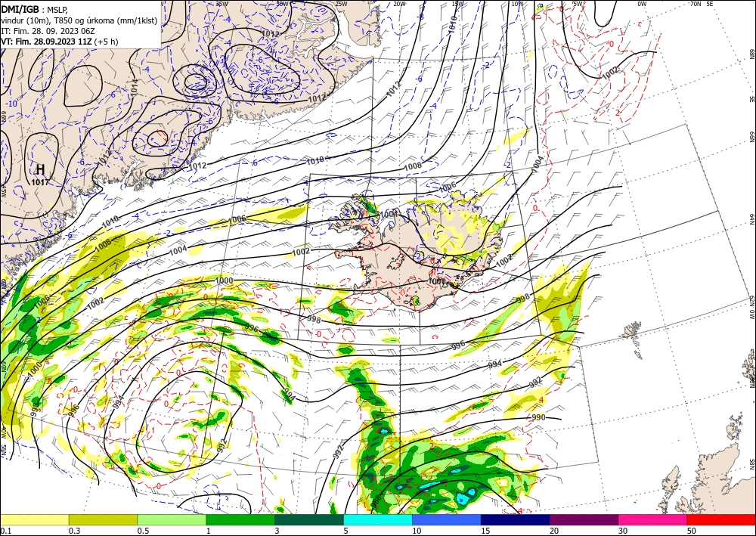Pick the cyan 5–10 mm legend swatch

(378, 519)
